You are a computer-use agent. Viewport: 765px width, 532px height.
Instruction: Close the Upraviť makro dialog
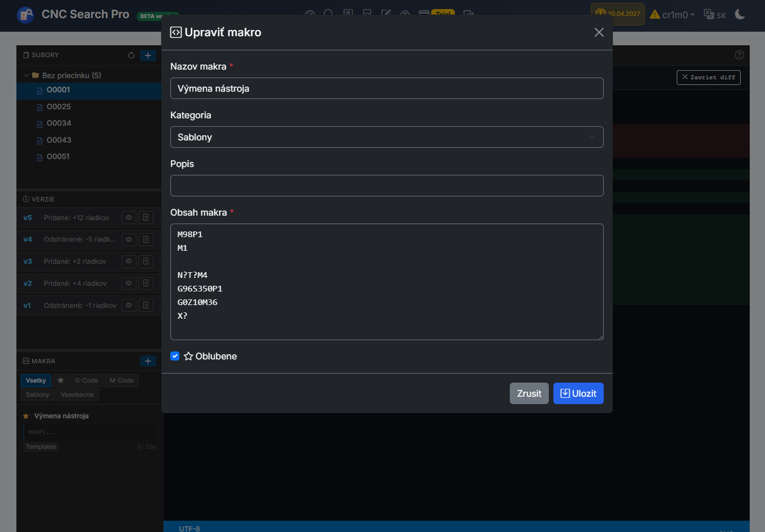[x=599, y=32]
